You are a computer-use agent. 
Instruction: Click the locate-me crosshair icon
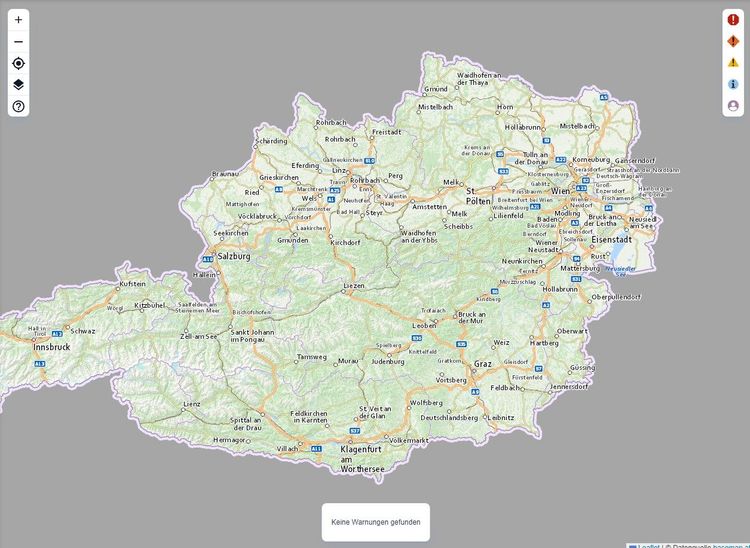click(x=18, y=63)
